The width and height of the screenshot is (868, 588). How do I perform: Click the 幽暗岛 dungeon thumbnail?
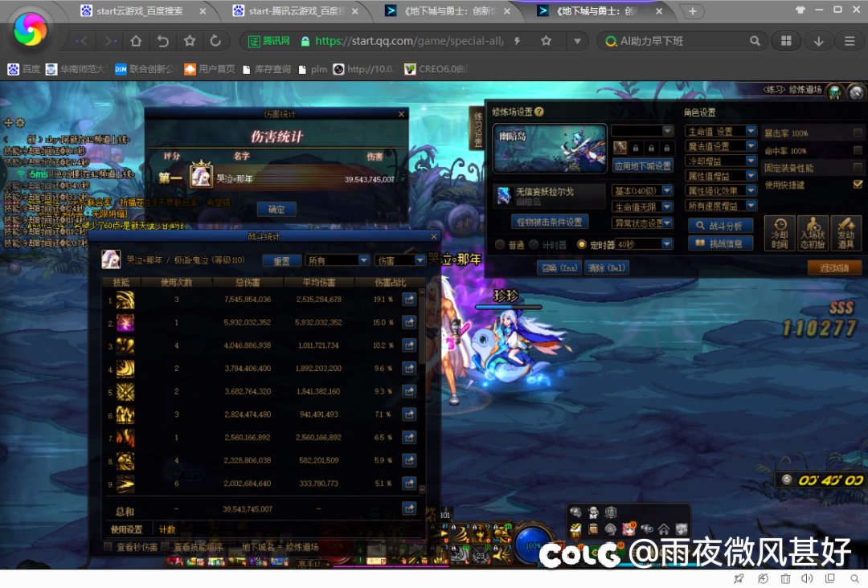pos(550,148)
